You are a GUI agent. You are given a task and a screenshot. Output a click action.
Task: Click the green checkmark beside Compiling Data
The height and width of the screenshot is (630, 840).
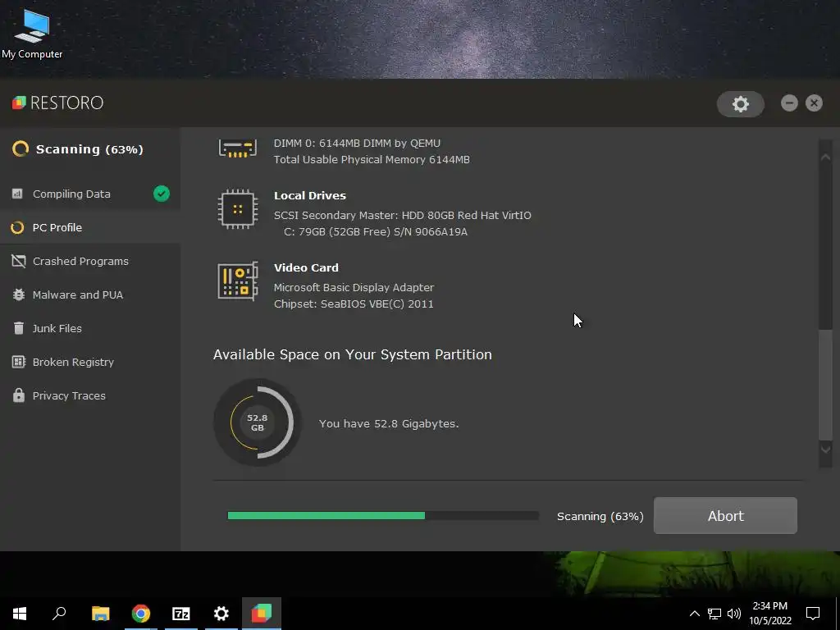coord(162,194)
